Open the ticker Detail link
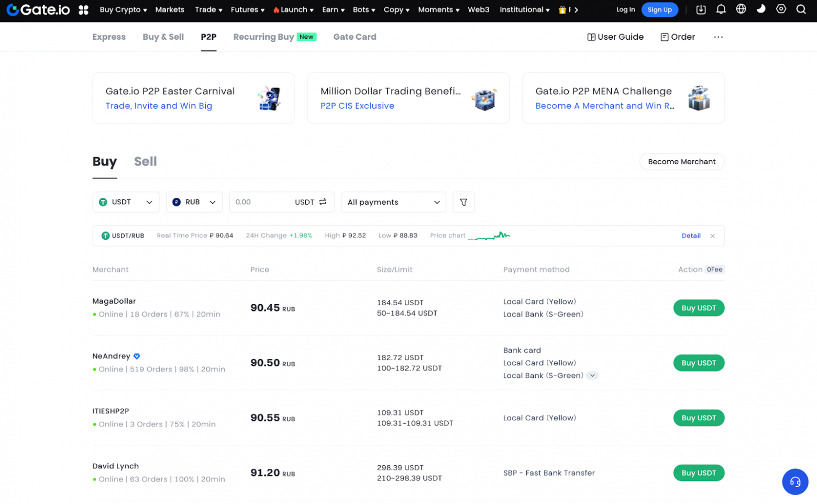 (691, 236)
